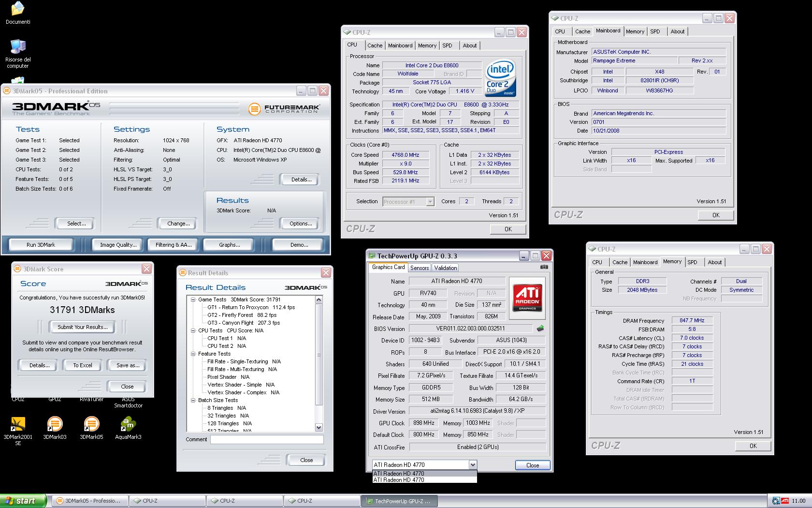Switch to 3DMark05 taskbar button
812x508 pixels.
[x=90, y=501]
